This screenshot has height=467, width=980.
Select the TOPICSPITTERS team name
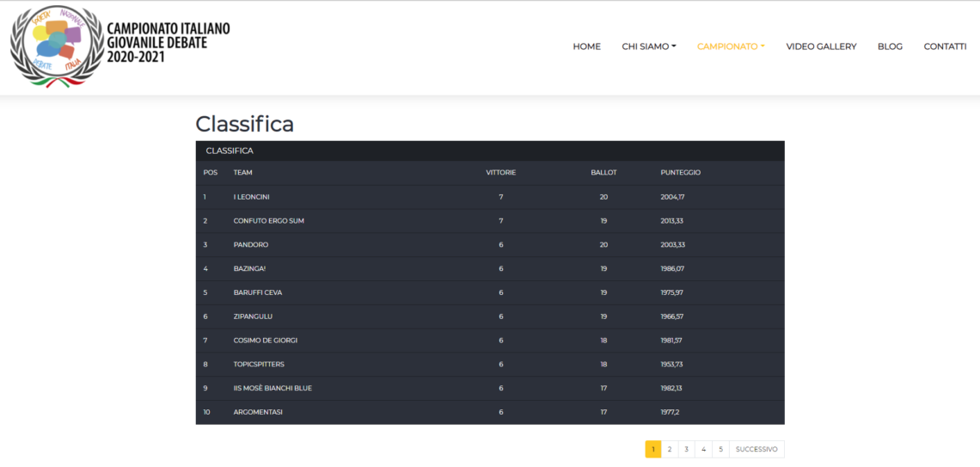pyautogui.click(x=259, y=364)
